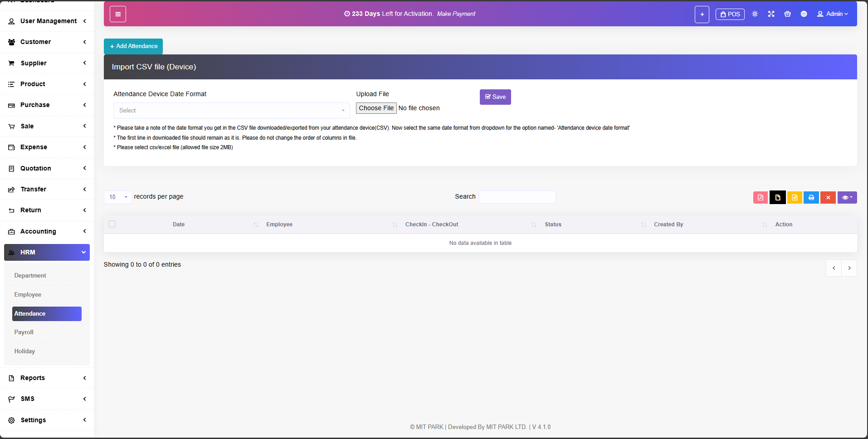The height and width of the screenshot is (439, 868).
Task: Check the select-all checkbox in table header
Action: click(x=112, y=224)
